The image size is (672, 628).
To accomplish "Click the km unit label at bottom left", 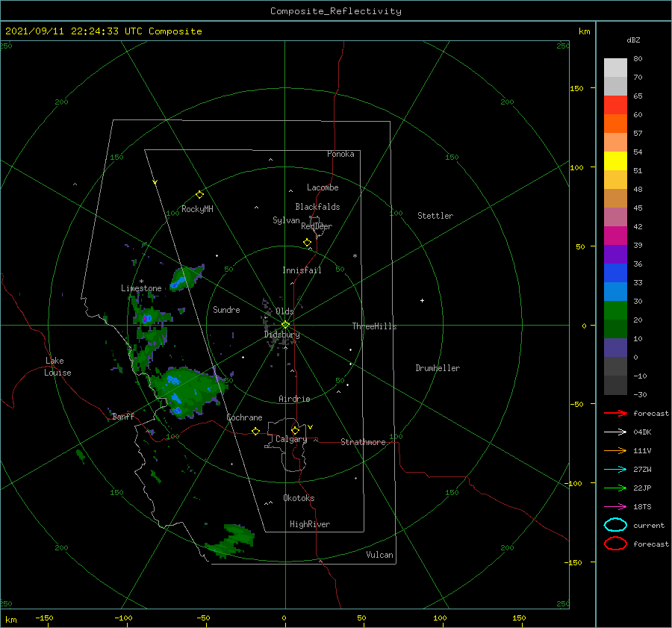I will (10, 620).
